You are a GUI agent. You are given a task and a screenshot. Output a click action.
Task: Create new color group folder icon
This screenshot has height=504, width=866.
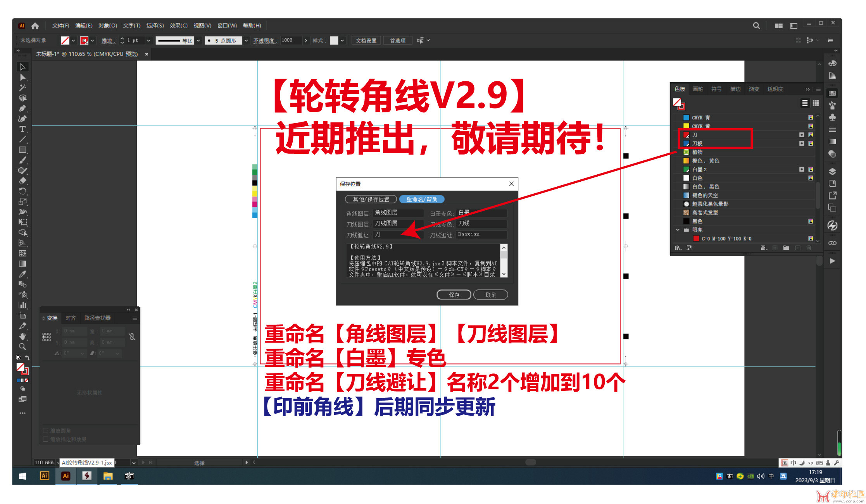coord(786,248)
